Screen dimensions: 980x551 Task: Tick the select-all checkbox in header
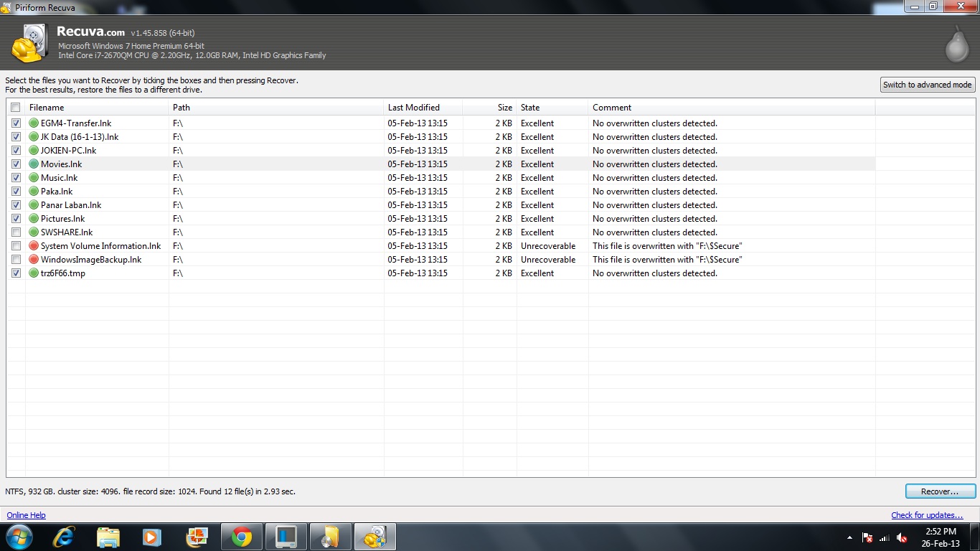[16, 108]
